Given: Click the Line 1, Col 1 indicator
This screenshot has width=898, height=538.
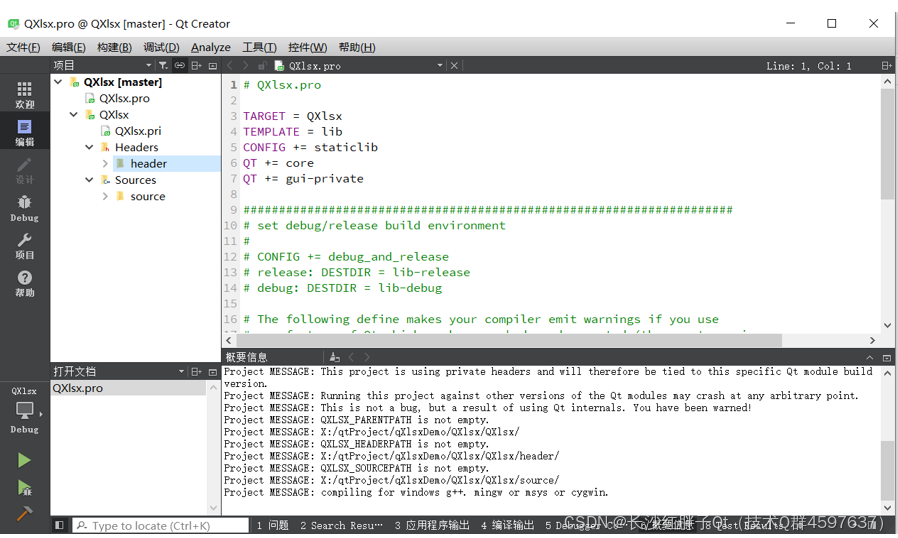Looking at the screenshot, I should (809, 66).
